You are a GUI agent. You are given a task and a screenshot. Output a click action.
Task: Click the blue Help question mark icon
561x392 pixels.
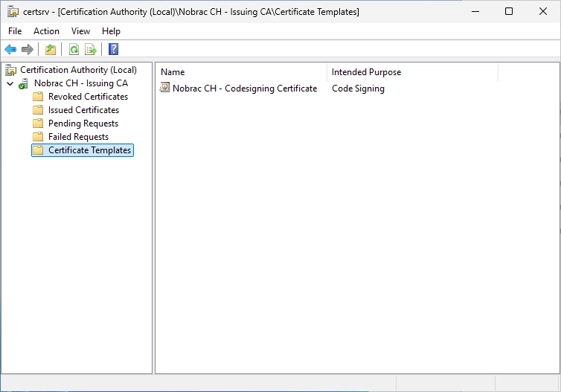pyautogui.click(x=113, y=49)
